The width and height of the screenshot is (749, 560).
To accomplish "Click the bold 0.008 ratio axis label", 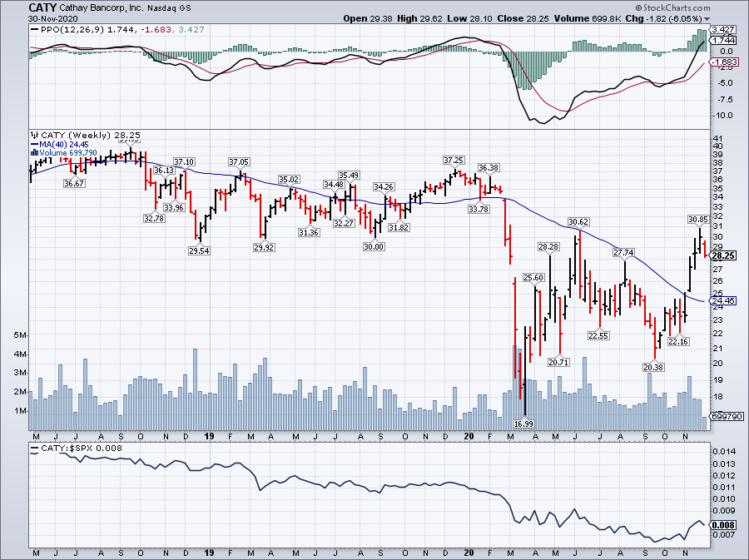I will point(723,525).
